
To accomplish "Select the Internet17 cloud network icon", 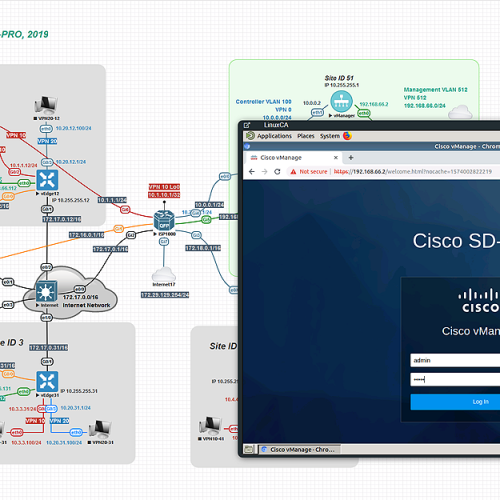I will [x=164, y=275].
